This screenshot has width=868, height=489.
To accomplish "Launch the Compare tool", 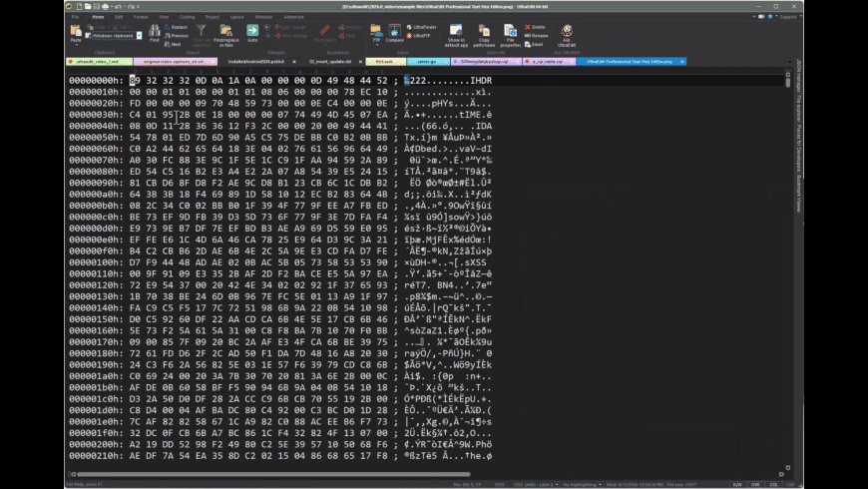I will point(394,31).
